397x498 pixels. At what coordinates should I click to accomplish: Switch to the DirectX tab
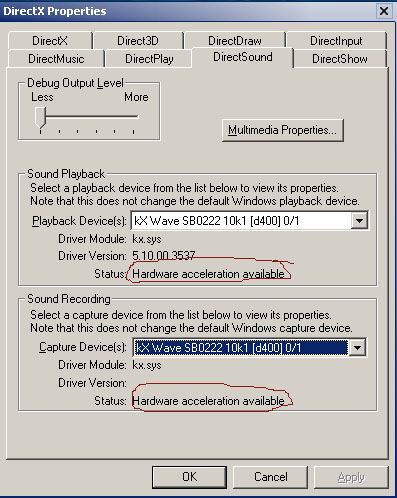pyautogui.click(x=50, y=41)
